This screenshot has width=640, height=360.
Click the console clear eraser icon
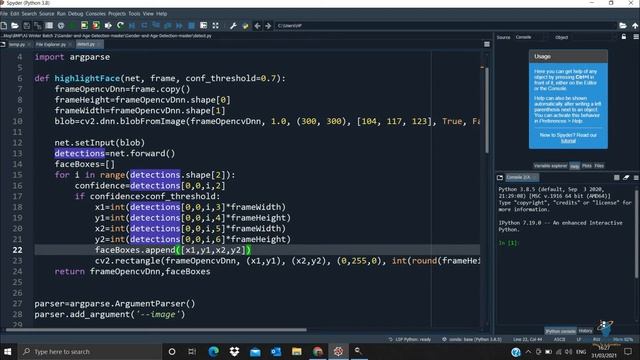(x=626, y=178)
